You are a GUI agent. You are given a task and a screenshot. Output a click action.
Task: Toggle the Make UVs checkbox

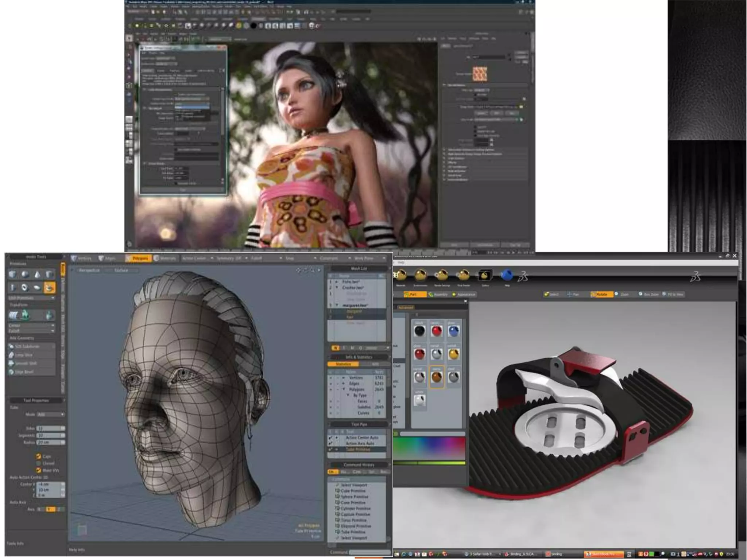point(39,470)
